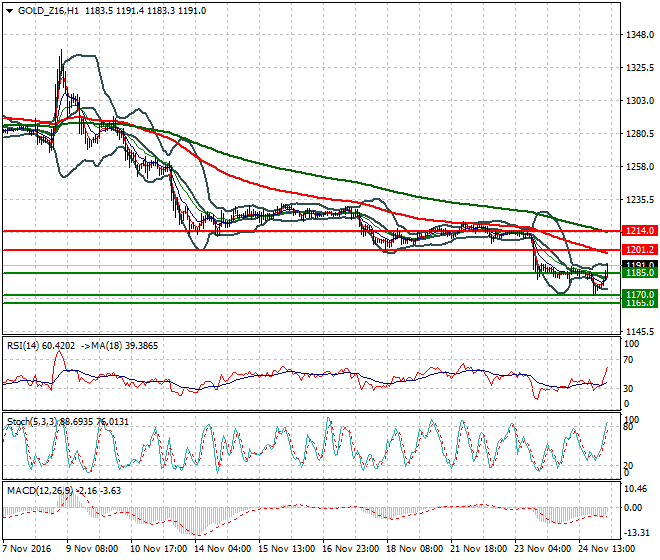The height and width of the screenshot is (560, 660).
Task: Click the 9 Nov 08:00 time label
Action: (92, 549)
